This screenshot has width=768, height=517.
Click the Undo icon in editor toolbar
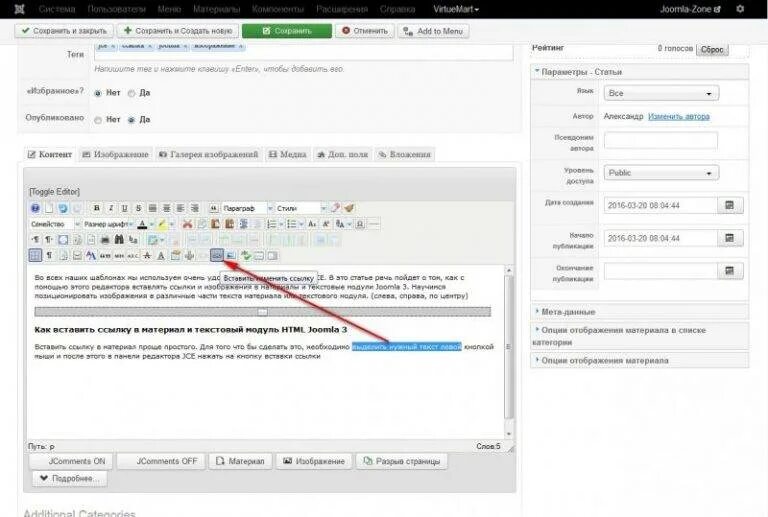63,208
